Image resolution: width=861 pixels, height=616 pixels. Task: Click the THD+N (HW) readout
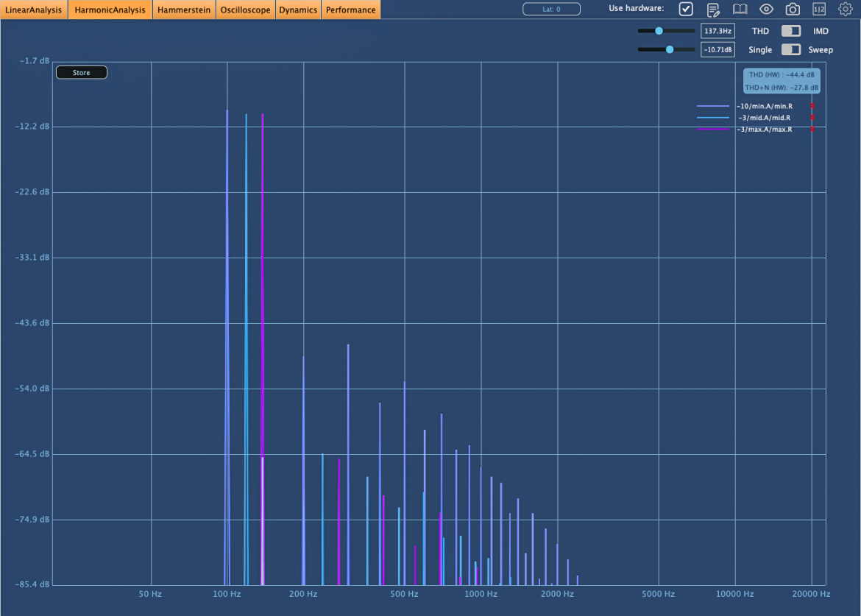click(782, 88)
